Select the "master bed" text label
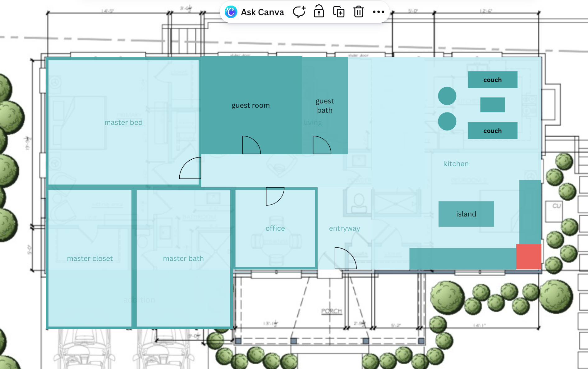This screenshot has width=588, height=369. coord(123,122)
